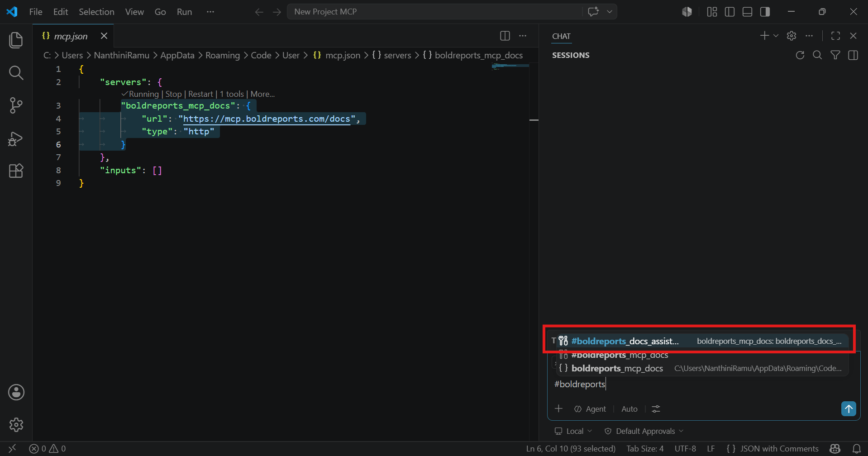Click the New Project MCP command center box
868x456 pixels.
[x=434, y=12]
